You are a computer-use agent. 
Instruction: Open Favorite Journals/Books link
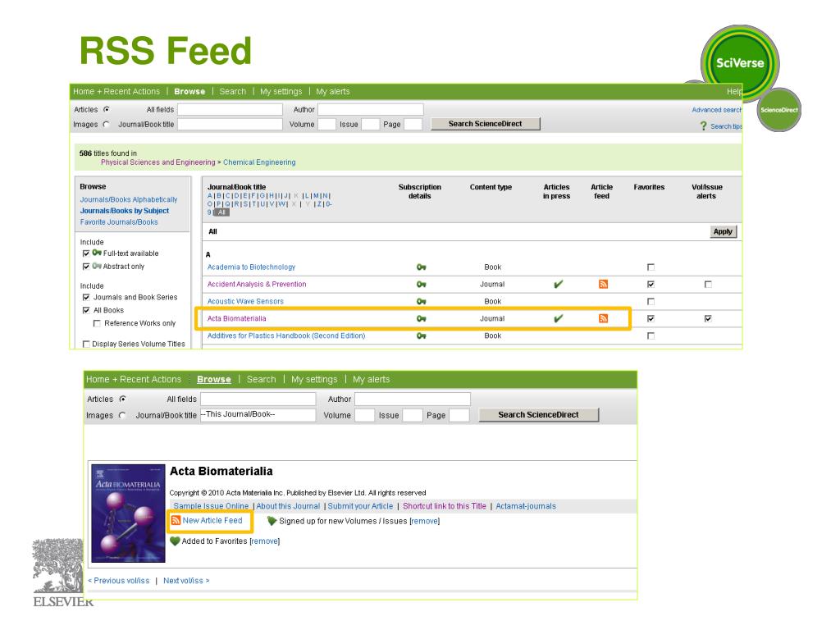tap(119, 221)
